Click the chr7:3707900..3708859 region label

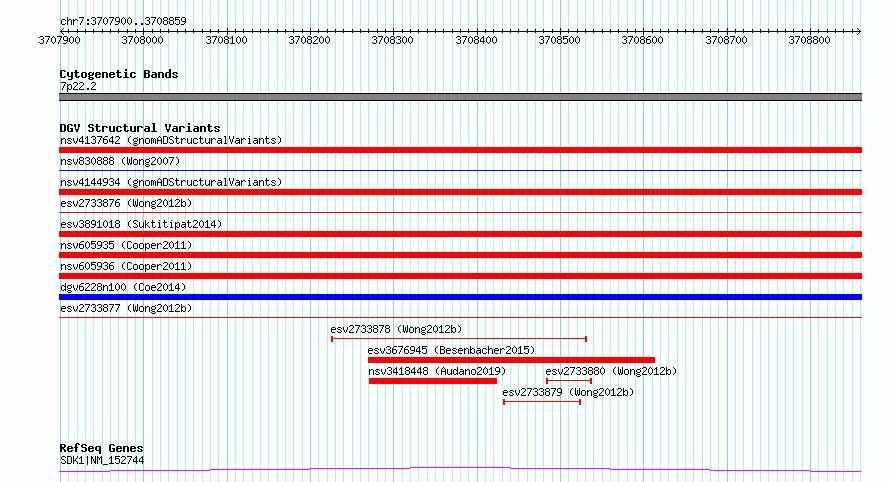(123, 22)
